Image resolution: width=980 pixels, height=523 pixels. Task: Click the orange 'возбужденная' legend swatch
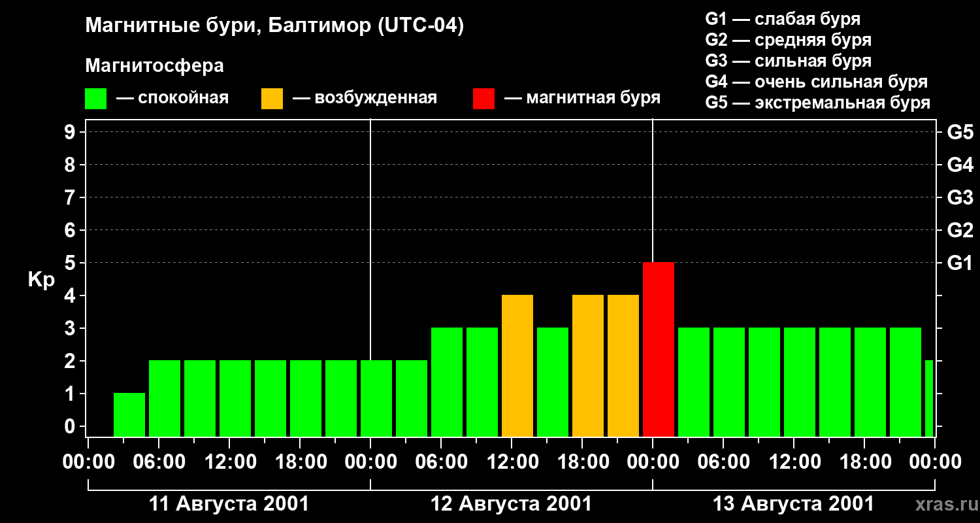point(272,99)
